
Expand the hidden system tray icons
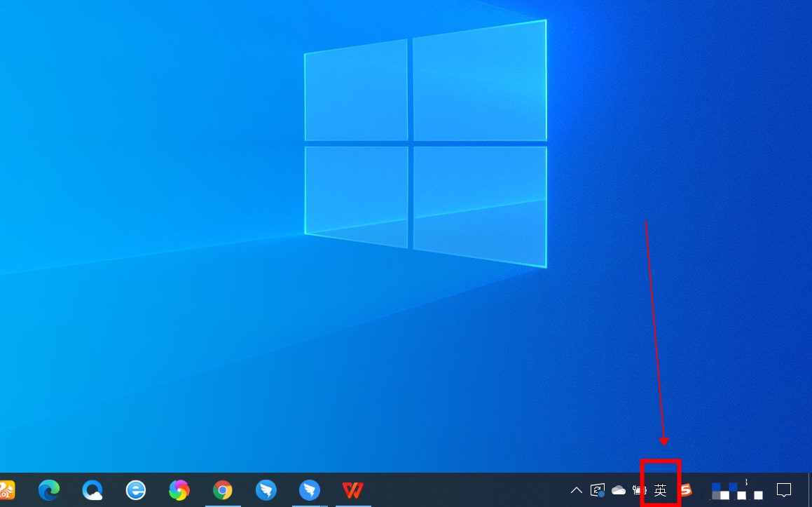(x=576, y=489)
